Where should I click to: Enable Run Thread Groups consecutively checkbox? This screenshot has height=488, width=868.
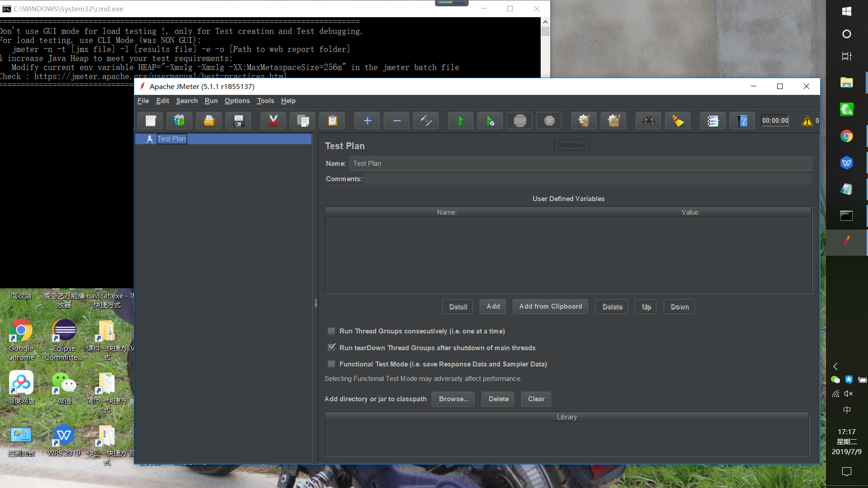pos(331,331)
